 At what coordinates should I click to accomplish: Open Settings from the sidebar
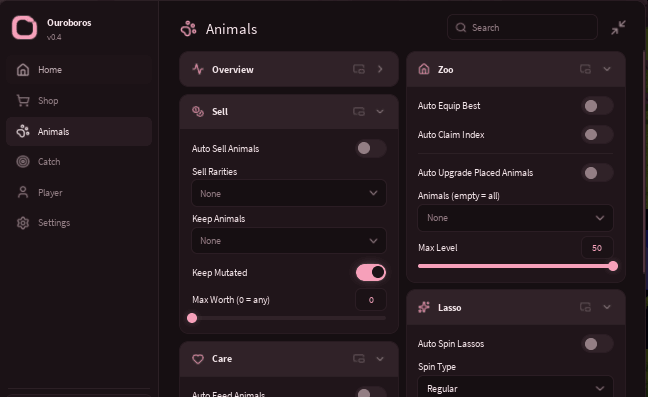(x=79, y=223)
